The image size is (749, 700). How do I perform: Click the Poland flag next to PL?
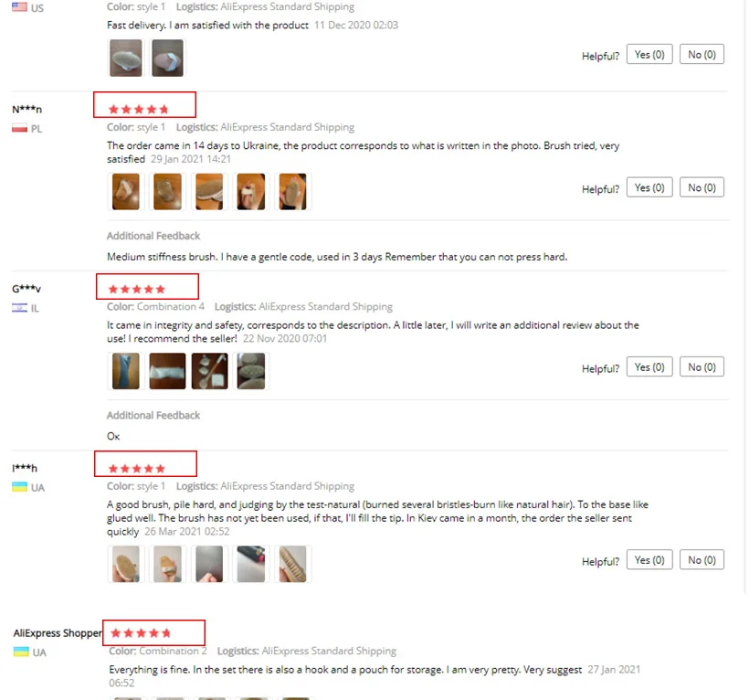click(19, 128)
